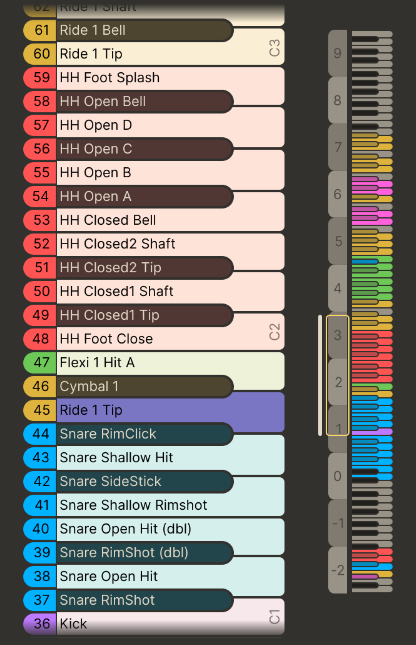Viewport: 416px width, 645px height.
Task: Play the Flexi 1 Hit A key
Action: point(170,362)
